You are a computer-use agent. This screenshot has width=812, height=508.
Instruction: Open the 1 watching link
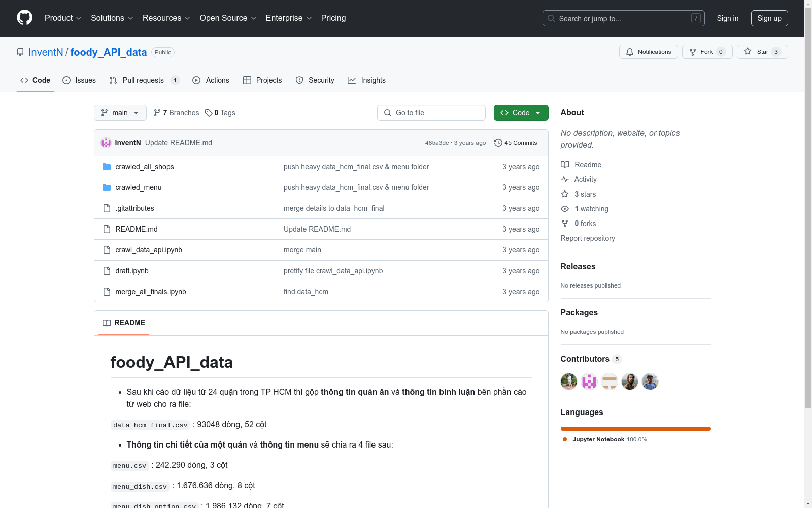[x=585, y=209]
